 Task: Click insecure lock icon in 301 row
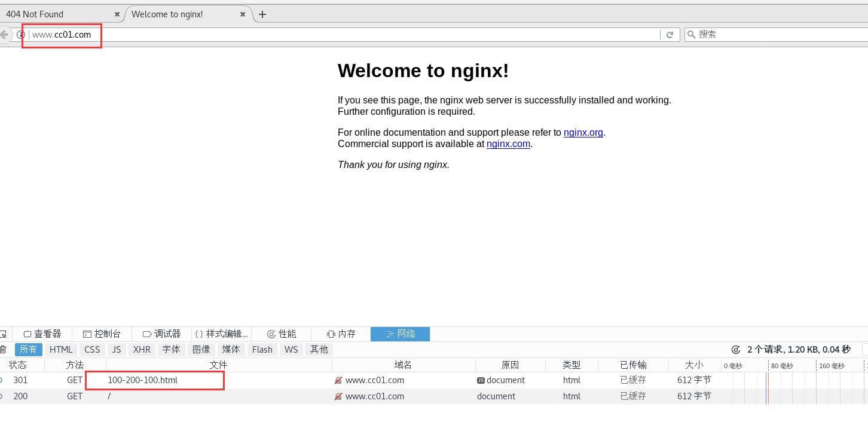338,380
